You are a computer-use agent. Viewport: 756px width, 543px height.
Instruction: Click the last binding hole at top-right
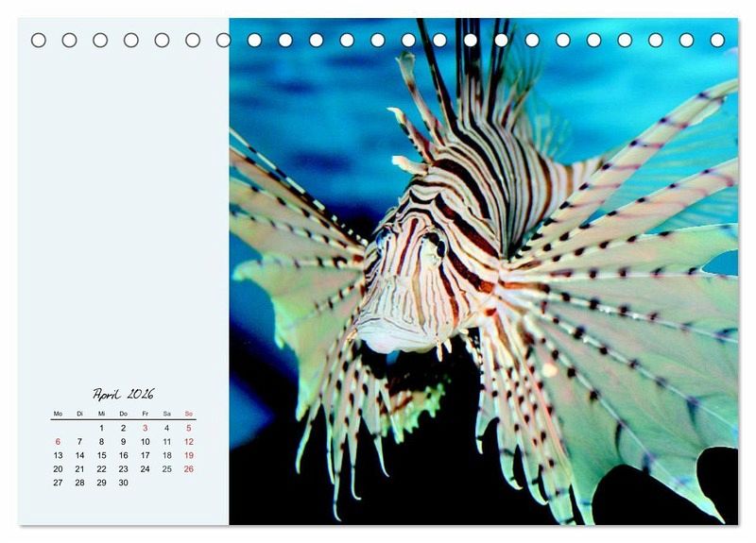[717, 40]
